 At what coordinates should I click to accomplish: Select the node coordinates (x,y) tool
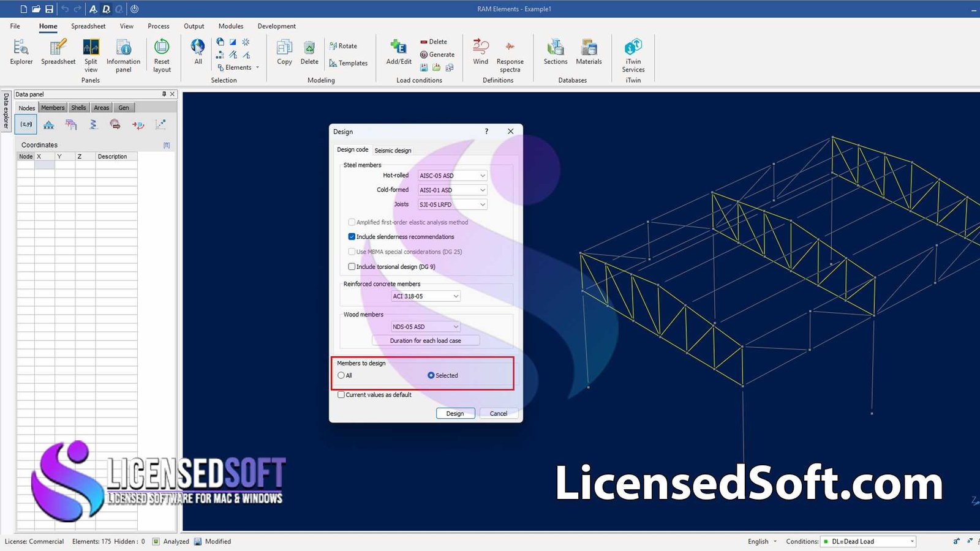point(26,124)
